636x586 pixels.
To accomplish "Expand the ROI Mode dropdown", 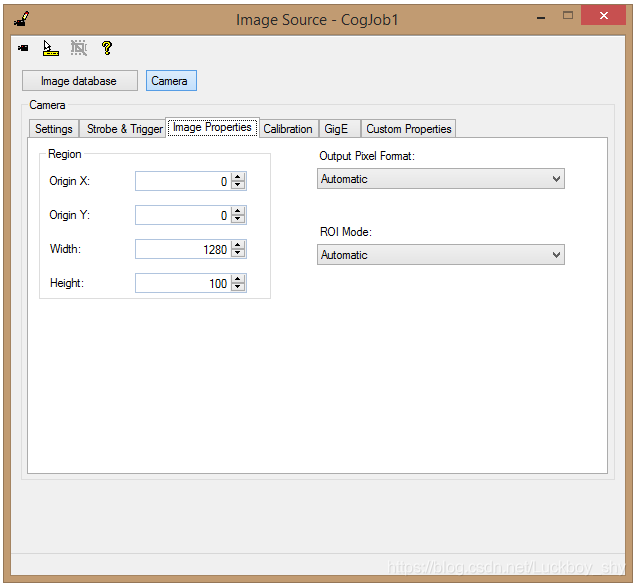I will point(440,255).
